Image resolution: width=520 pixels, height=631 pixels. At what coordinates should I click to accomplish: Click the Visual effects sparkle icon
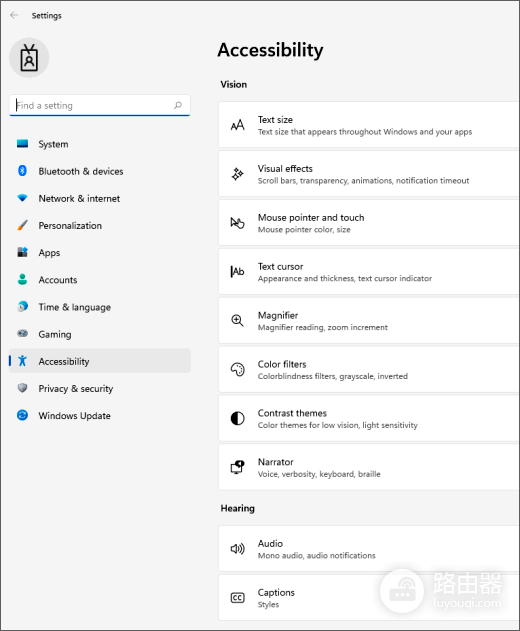pos(237,174)
